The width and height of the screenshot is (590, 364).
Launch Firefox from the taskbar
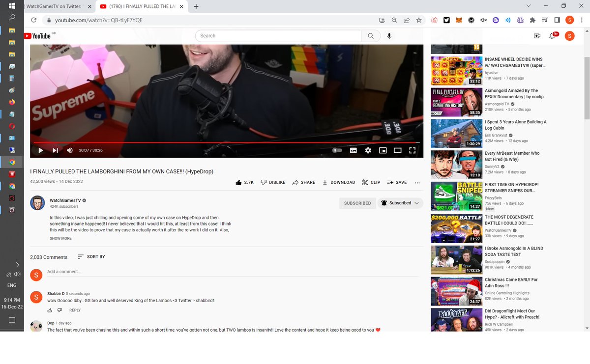12,102
